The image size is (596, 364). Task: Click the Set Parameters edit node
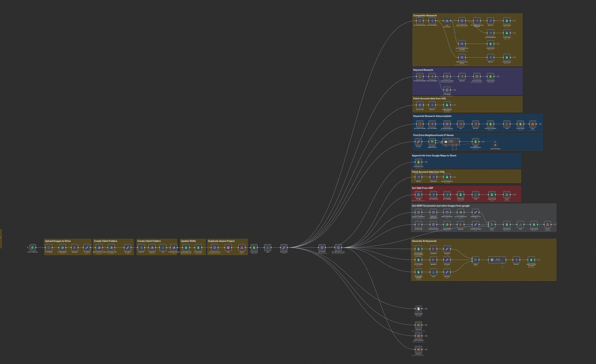coord(284,247)
